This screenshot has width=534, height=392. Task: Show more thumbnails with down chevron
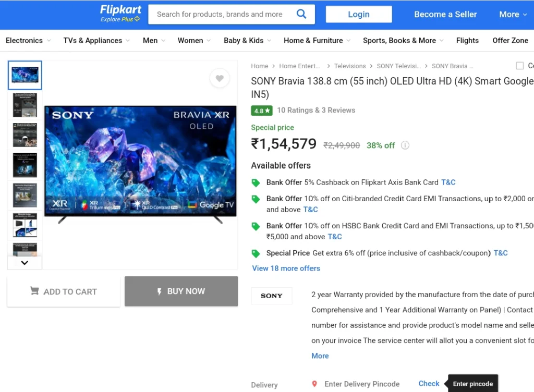coord(25,263)
